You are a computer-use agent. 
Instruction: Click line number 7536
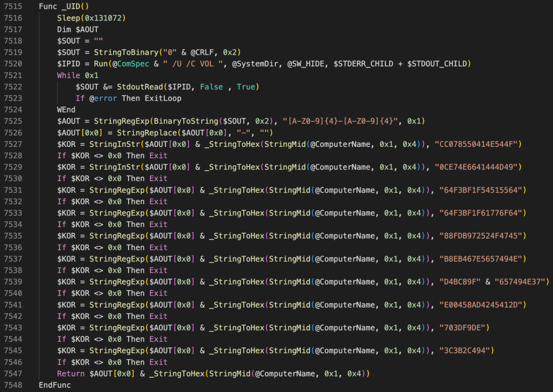tap(13, 248)
